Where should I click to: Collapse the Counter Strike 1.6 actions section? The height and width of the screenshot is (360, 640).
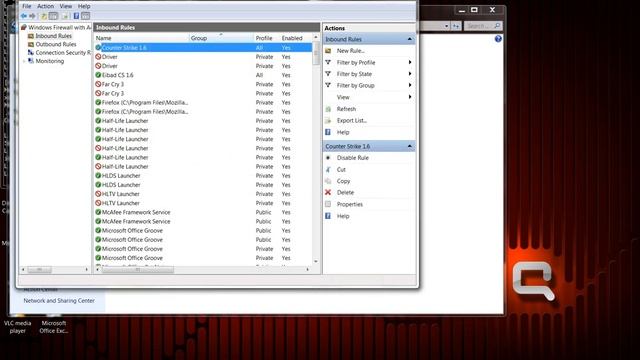point(409,146)
